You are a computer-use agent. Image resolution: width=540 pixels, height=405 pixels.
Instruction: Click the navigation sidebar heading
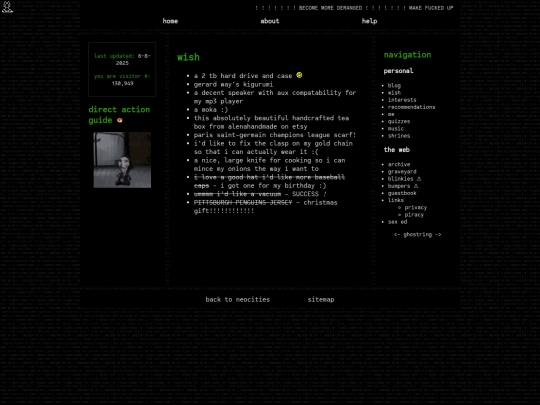[407, 55]
